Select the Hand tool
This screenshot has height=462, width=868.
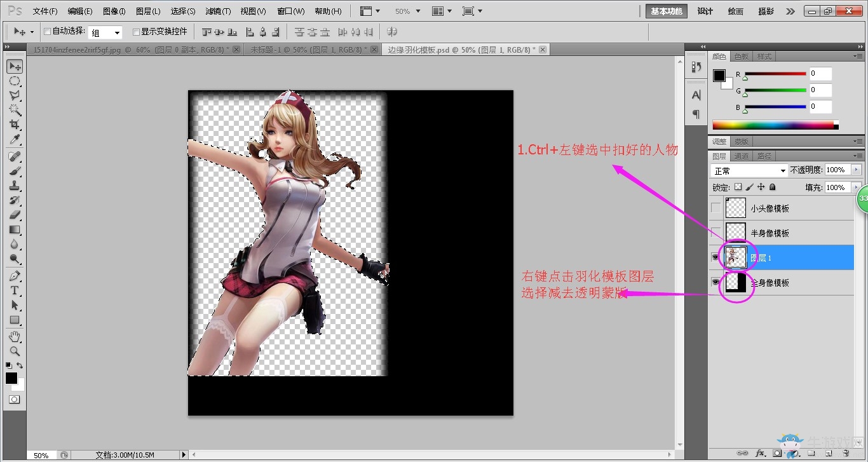point(14,336)
